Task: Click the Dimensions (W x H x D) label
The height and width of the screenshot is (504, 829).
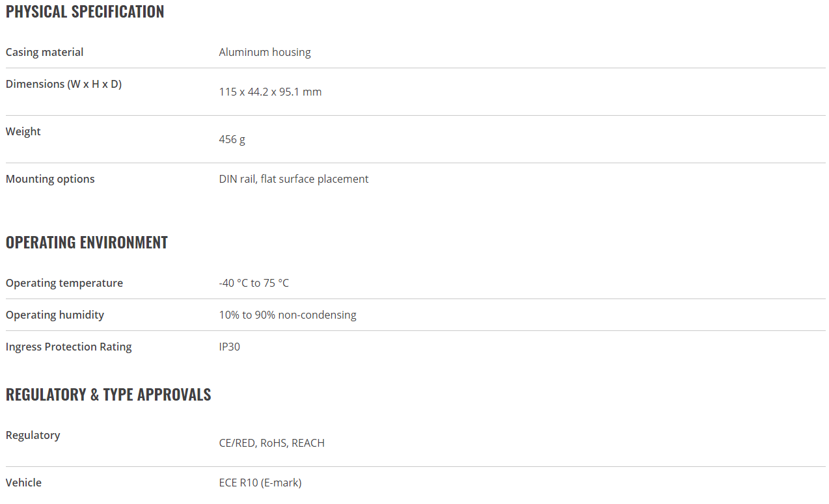Action: pyautogui.click(x=64, y=84)
